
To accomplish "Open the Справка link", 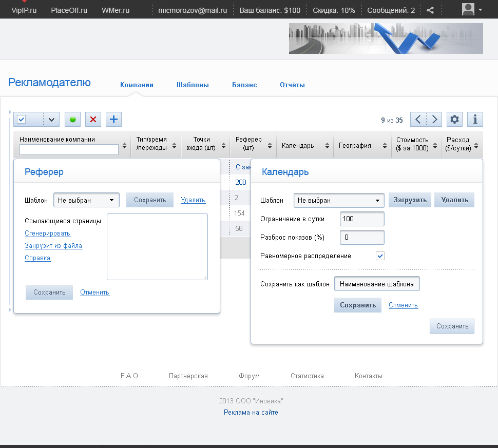I will coord(37,258).
